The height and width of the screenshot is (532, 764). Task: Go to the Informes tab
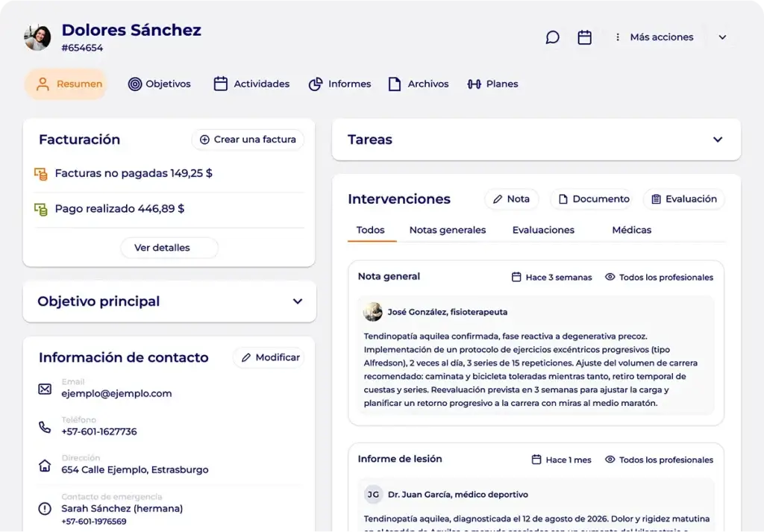tap(339, 84)
